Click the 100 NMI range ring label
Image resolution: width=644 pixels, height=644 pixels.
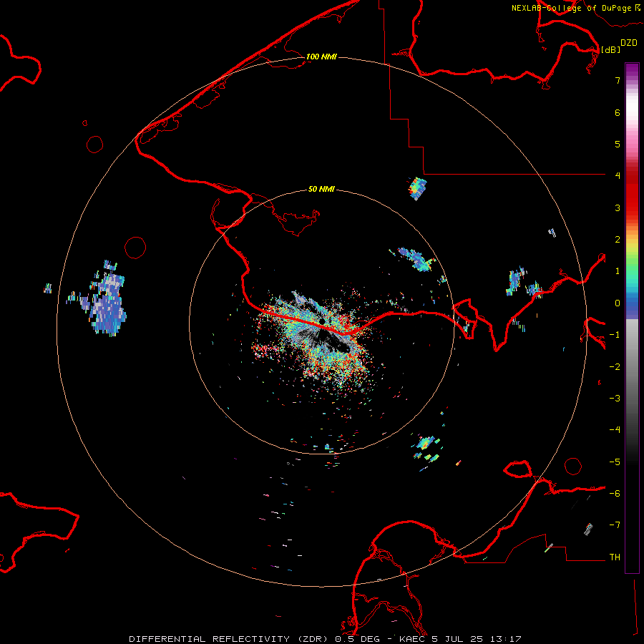(x=321, y=57)
